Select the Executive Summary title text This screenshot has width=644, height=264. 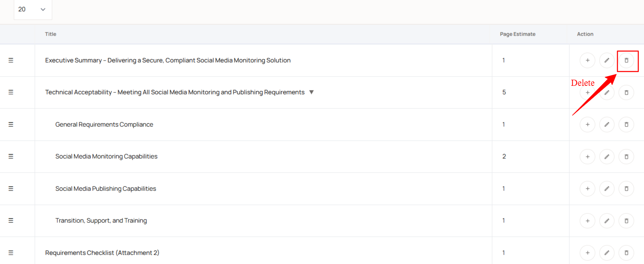tap(168, 60)
